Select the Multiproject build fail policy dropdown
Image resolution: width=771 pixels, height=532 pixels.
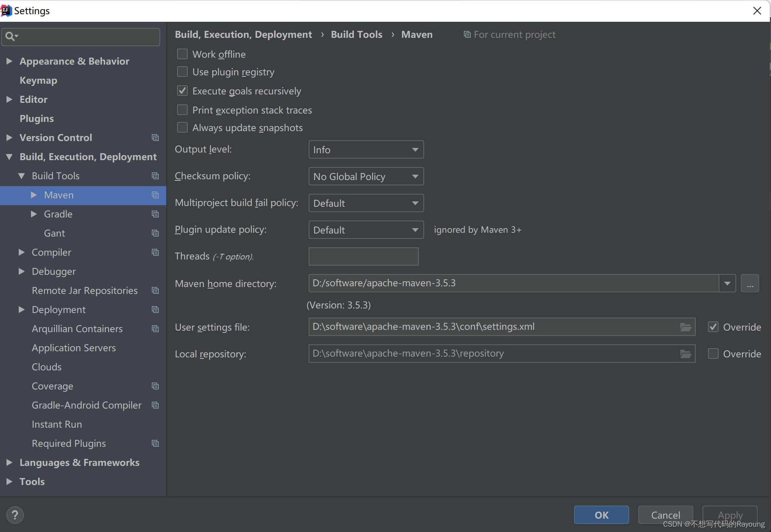tap(364, 203)
